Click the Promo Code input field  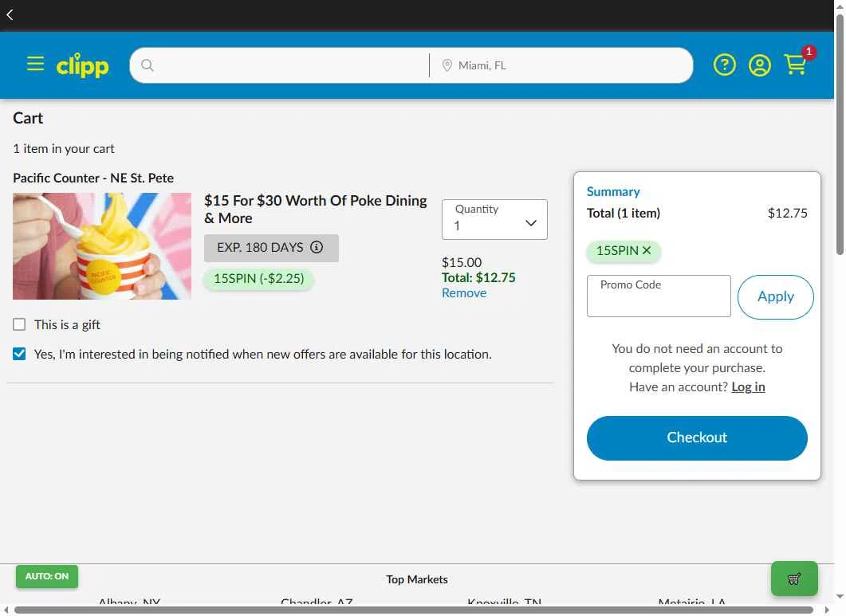tap(659, 296)
